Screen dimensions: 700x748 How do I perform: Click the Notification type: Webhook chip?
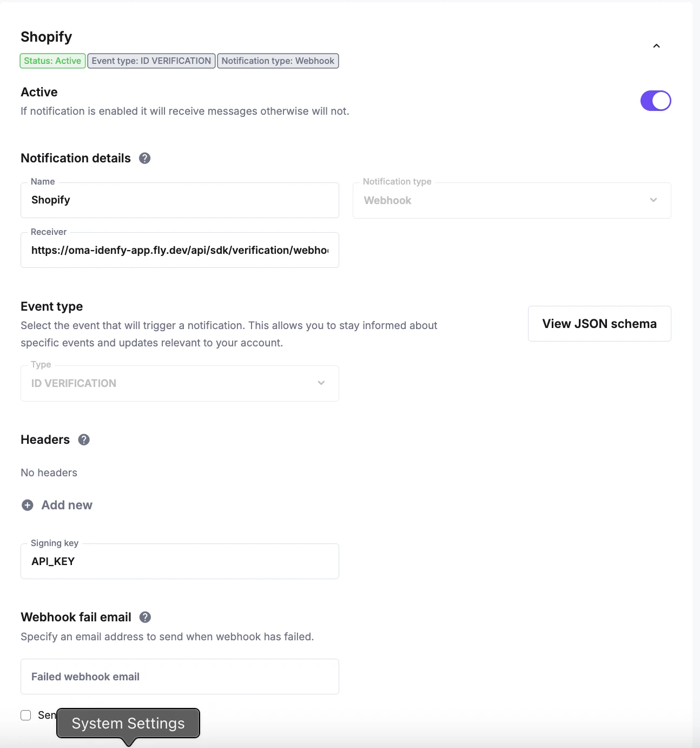[x=278, y=61]
